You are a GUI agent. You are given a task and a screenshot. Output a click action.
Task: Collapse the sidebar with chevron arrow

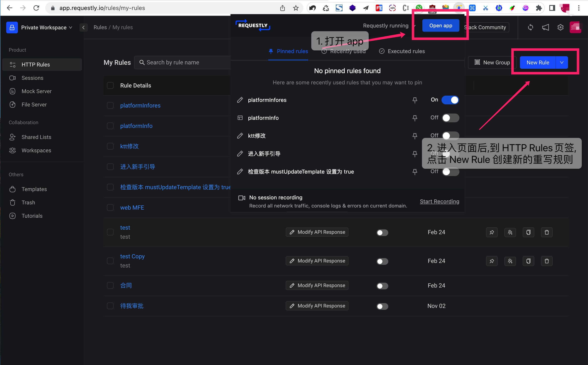[x=83, y=27]
